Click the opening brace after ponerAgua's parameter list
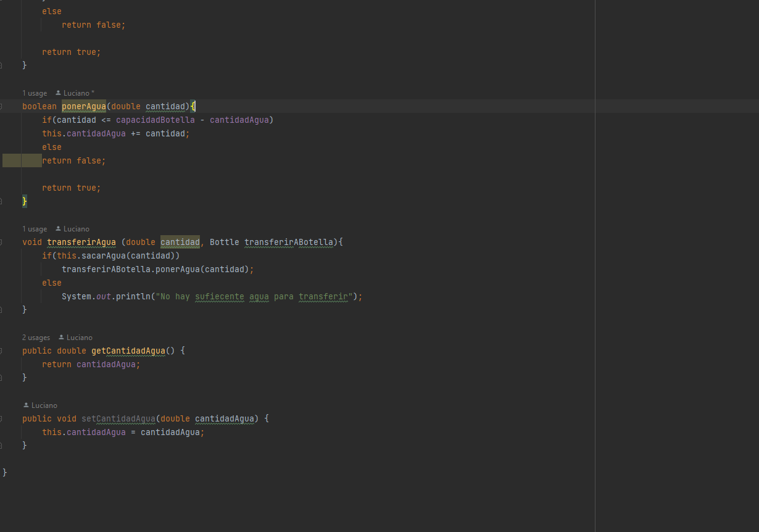This screenshot has height=532, width=759. click(193, 106)
